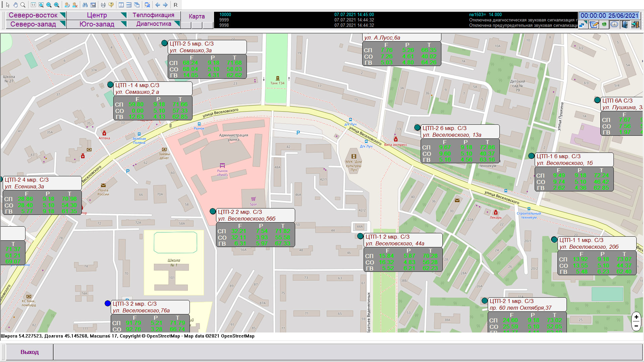Activate the hand pan tool
The width and height of the screenshot is (644, 362).
[15, 5]
